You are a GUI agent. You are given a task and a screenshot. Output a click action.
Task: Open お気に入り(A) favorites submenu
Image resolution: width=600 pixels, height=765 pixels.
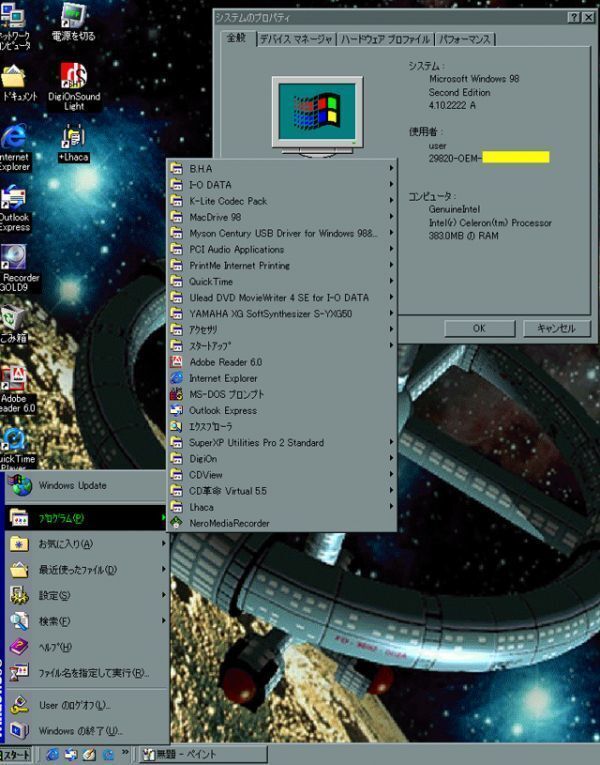[x=86, y=544]
